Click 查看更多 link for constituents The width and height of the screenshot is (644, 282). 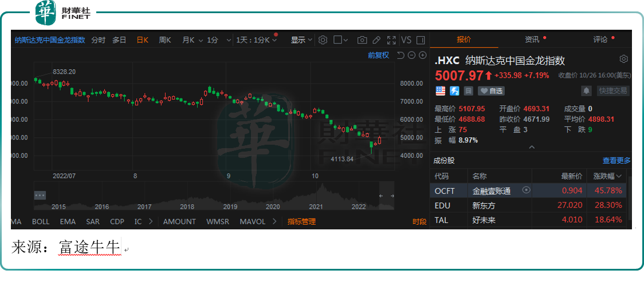click(616, 161)
